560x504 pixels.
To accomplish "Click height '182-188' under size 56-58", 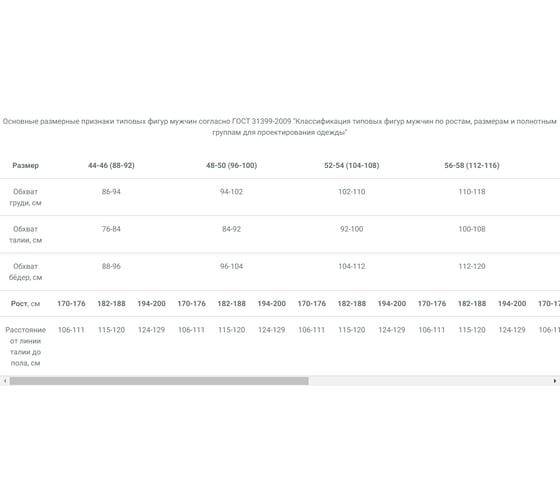I will point(472,304).
